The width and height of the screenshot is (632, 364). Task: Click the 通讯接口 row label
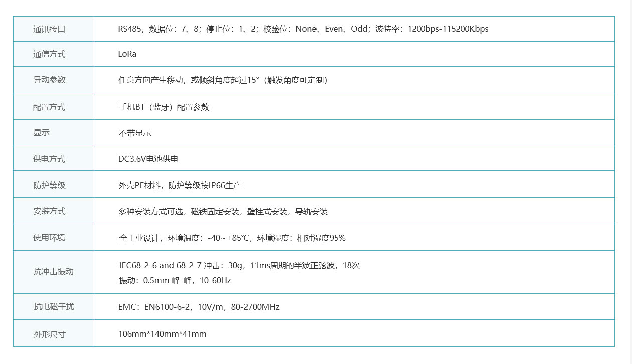tap(49, 29)
